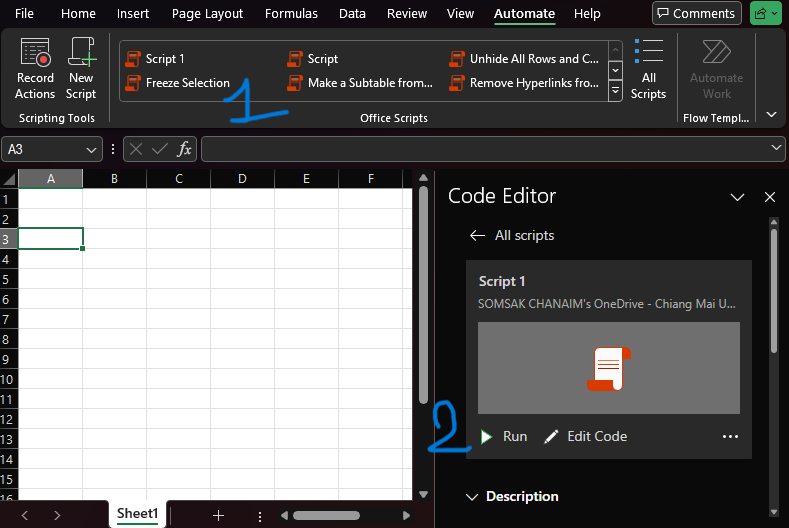The height and width of the screenshot is (528, 789).
Task: Click the Insert Function fx icon
Action: [x=184, y=149]
